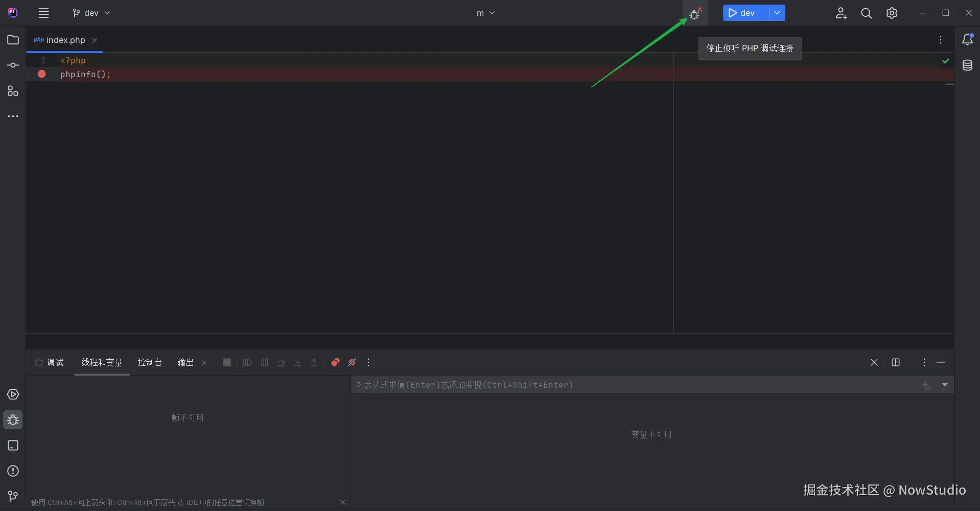Open the dev branch dropdown
980x511 pixels.
(x=91, y=13)
